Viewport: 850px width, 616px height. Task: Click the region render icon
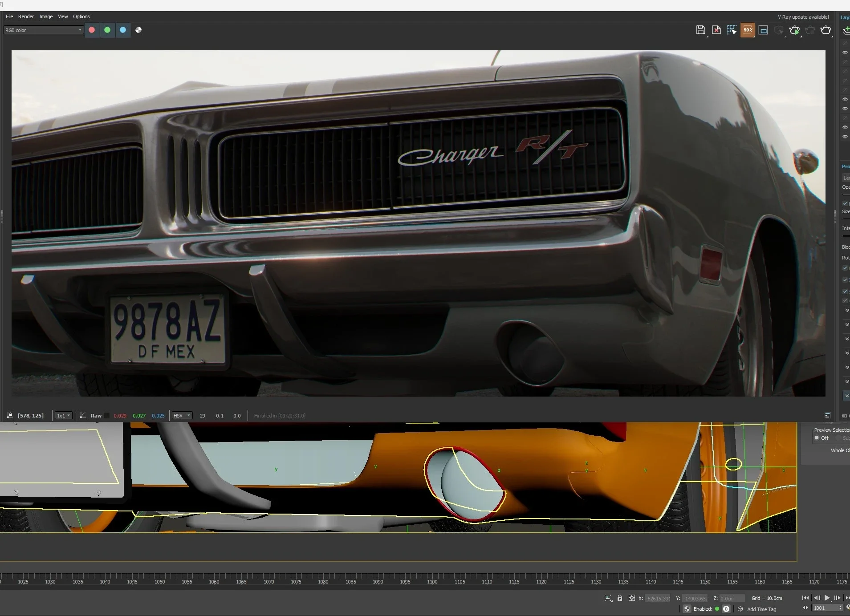763,30
